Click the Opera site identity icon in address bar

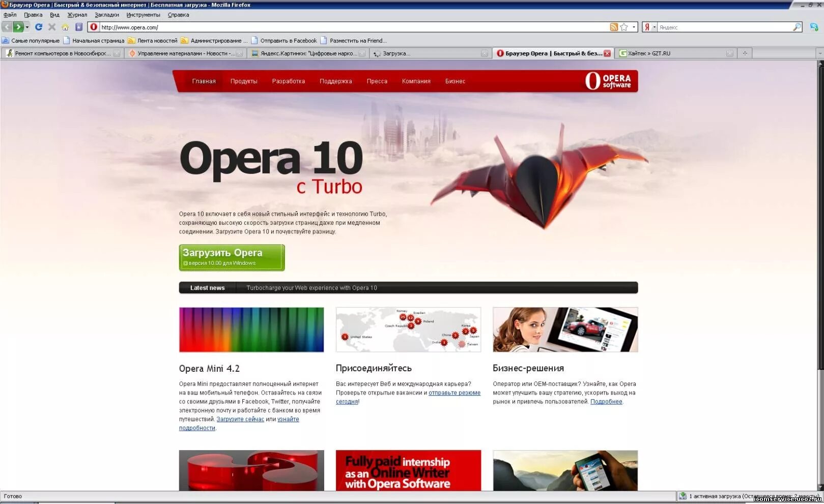tap(94, 27)
